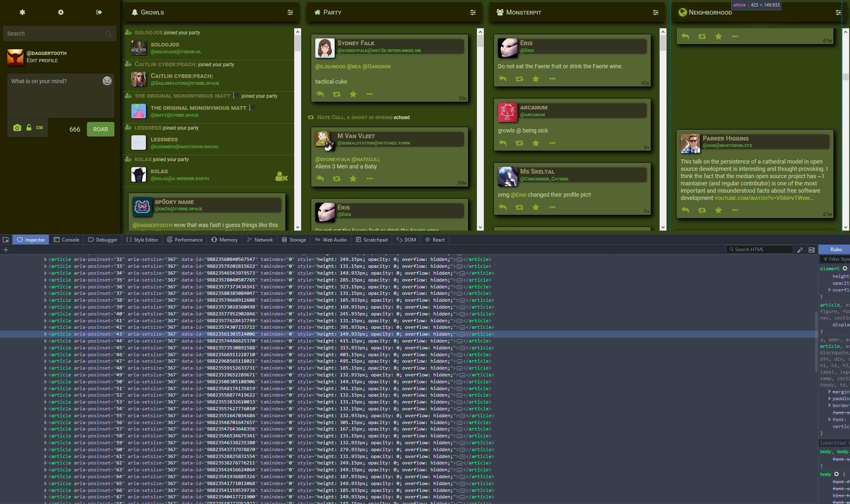Image resolution: width=850 pixels, height=504 pixels.
Task: Open the emoji picker in the composer
Action: [107, 81]
